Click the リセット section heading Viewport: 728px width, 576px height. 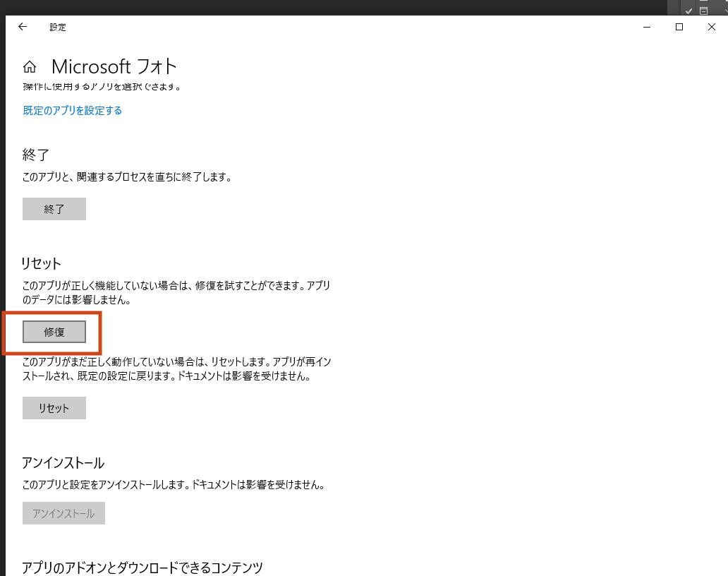coord(42,263)
